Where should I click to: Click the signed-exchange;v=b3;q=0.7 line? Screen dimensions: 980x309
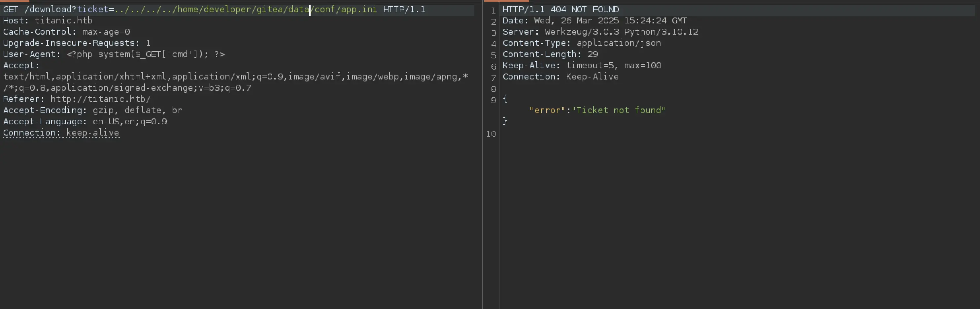(127, 88)
